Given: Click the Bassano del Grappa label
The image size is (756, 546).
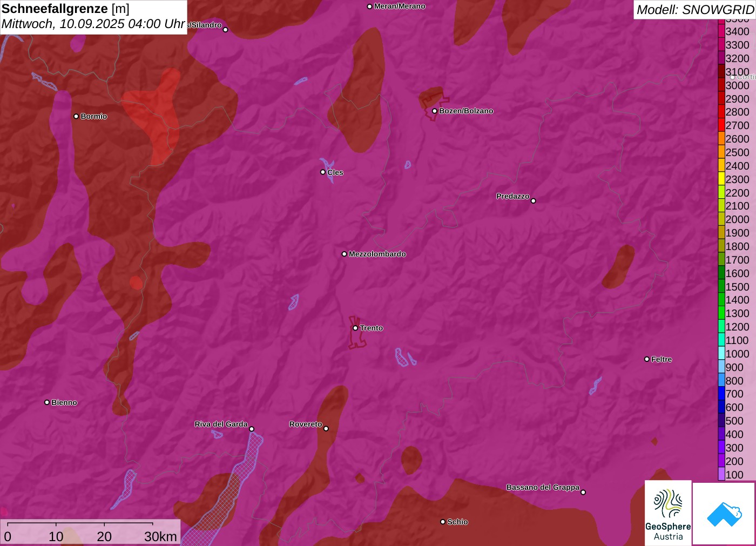Looking at the screenshot, I should pos(543,487).
